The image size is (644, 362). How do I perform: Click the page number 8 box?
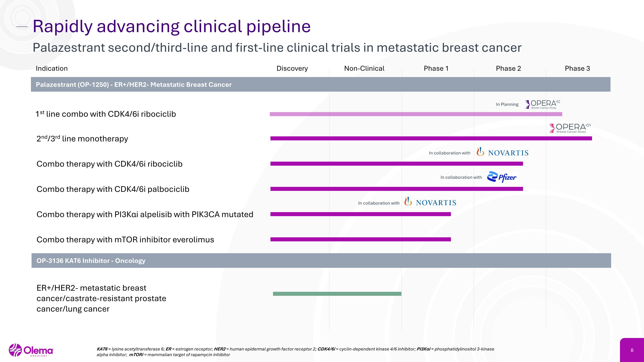pyautogui.click(x=632, y=350)
